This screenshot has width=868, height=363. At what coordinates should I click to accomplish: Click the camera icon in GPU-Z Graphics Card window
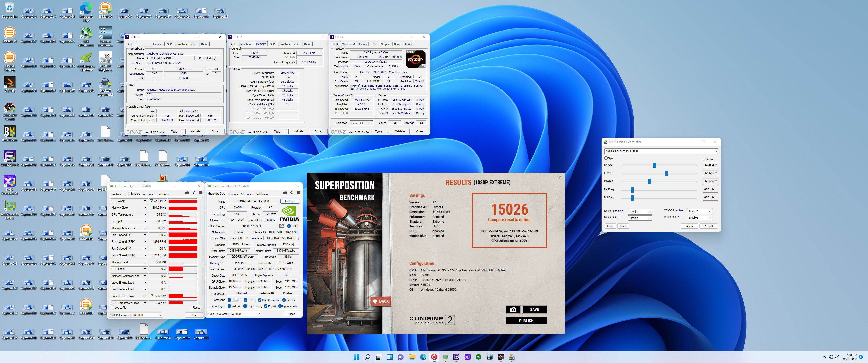(x=285, y=193)
